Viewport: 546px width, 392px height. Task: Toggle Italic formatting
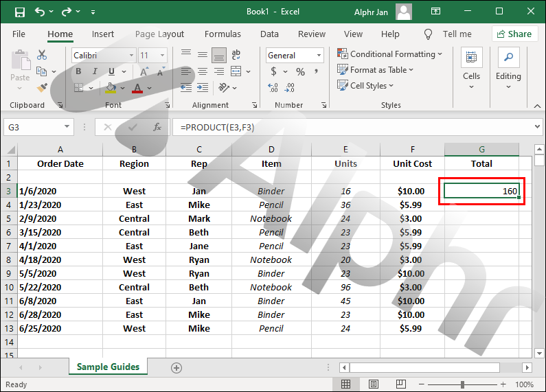(x=95, y=71)
